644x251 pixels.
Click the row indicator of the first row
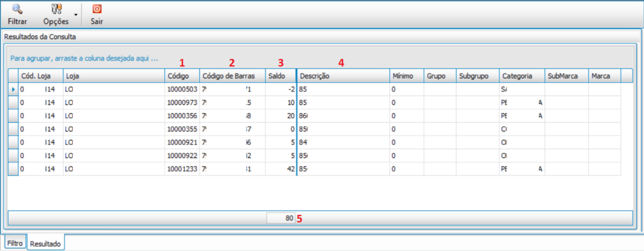(13, 89)
